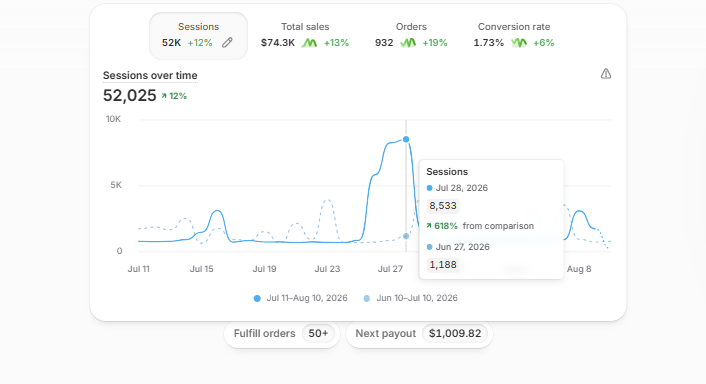Viewport: 706px width, 384px height.
Task: Click the +13% Total sales change
Action: point(336,43)
